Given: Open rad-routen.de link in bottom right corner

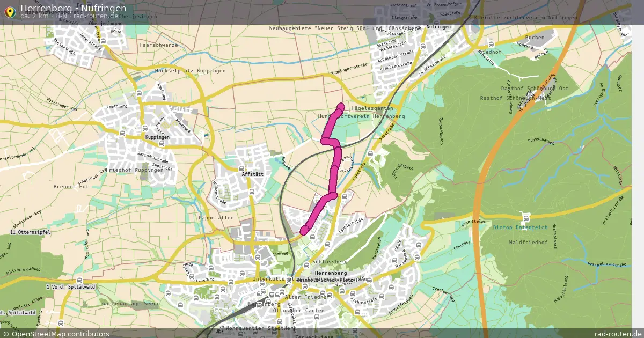Looking at the screenshot, I should coord(618,334).
